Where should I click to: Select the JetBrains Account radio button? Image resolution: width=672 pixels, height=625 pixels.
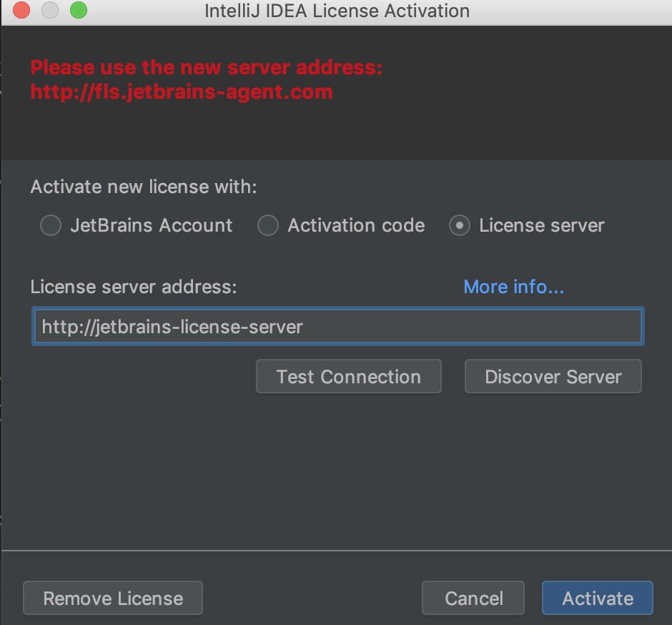tap(51, 226)
